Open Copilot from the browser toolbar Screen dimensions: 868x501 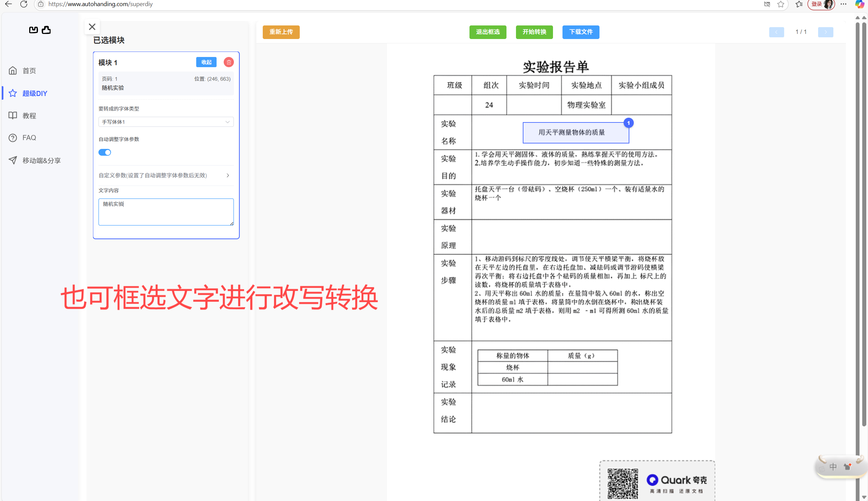[x=860, y=4]
